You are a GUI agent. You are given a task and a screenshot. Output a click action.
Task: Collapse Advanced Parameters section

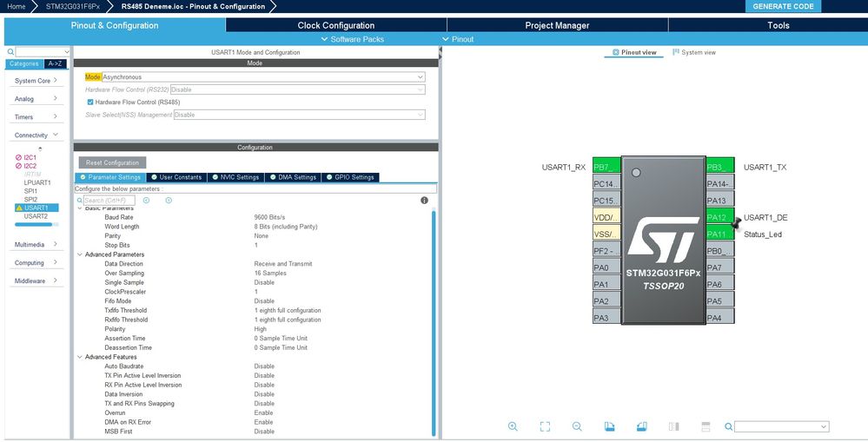(x=80, y=254)
